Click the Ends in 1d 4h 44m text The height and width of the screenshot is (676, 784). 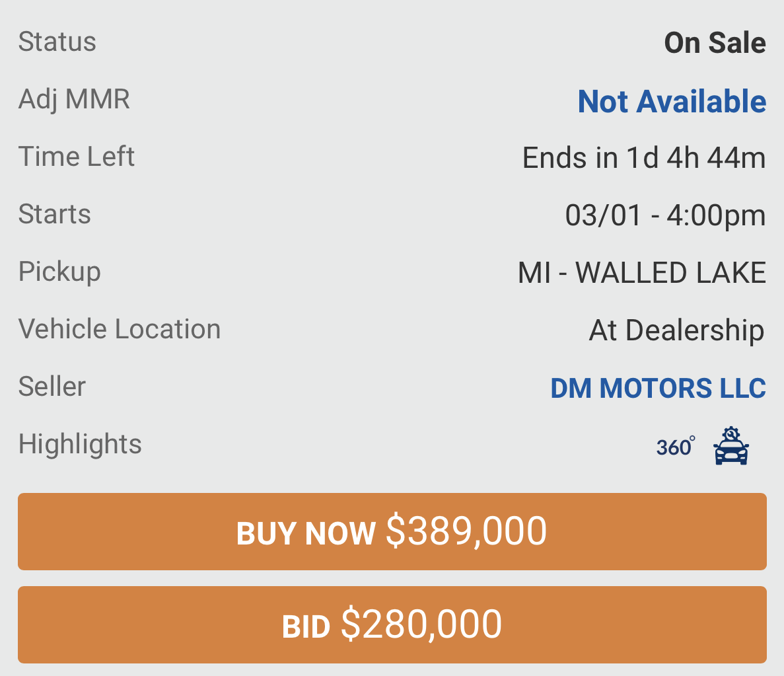tap(644, 158)
